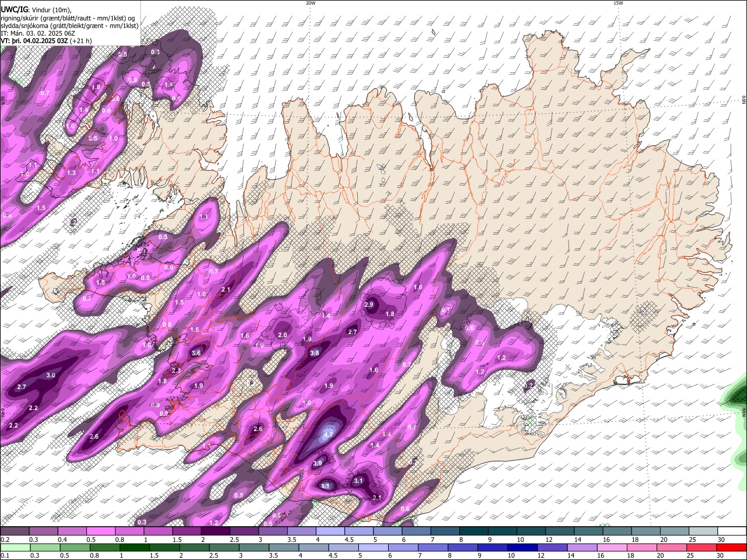Click snow scale swatch between 0.2 and 0.3

[x=15, y=531]
